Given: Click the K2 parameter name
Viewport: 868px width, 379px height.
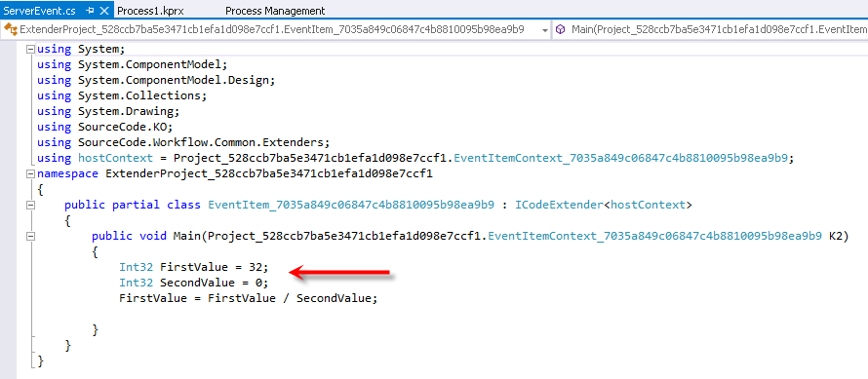Looking at the screenshot, I should pyautogui.click(x=836, y=236).
